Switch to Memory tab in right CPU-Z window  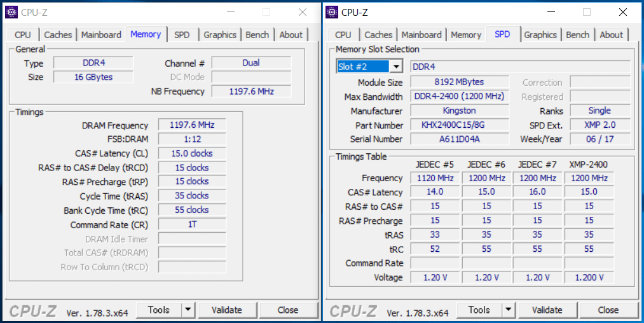click(466, 35)
